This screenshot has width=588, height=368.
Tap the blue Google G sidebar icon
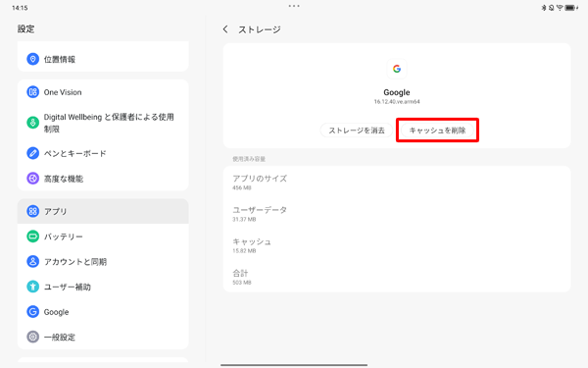pos(32,312)
